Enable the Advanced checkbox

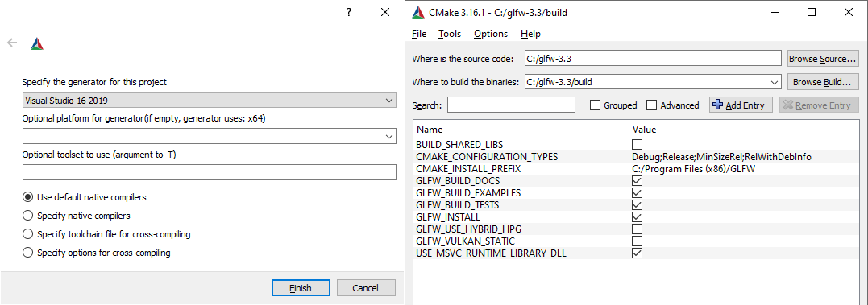pos(651,105)
